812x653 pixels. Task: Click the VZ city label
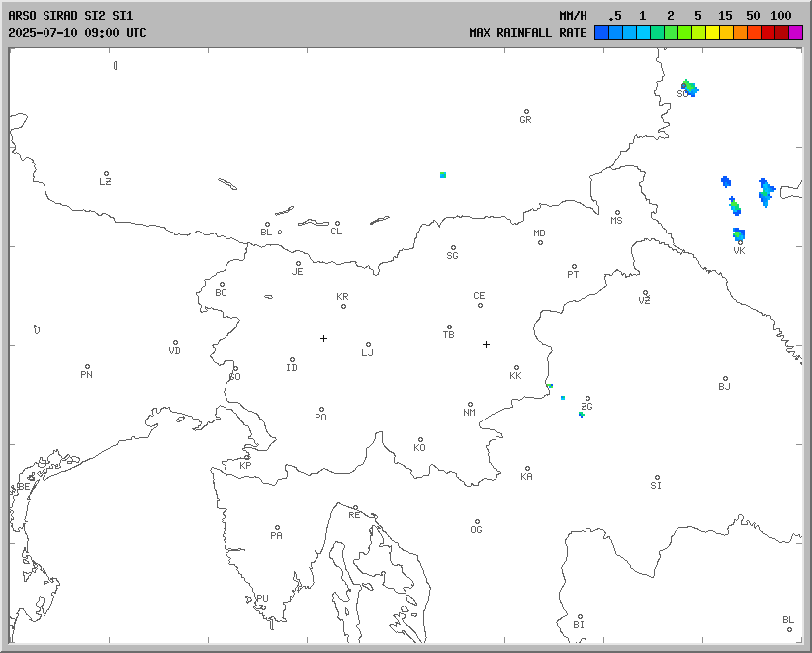point(644,300)
